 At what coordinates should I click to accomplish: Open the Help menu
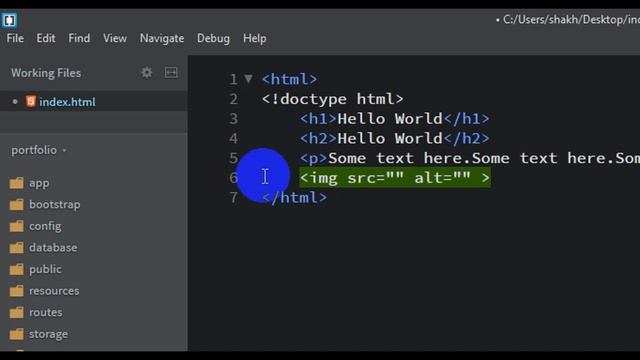255,38
